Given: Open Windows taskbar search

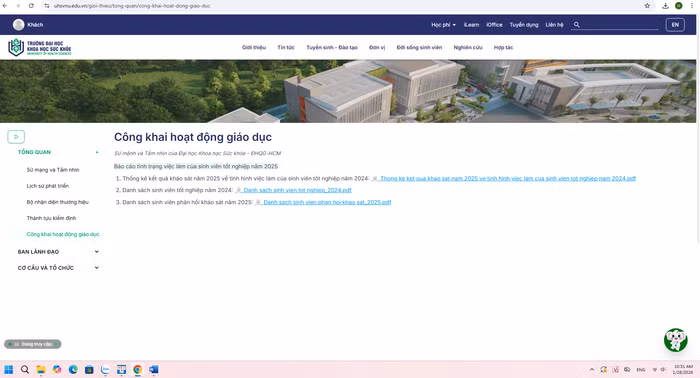Looking at the screenshot, I should [25, 370].
